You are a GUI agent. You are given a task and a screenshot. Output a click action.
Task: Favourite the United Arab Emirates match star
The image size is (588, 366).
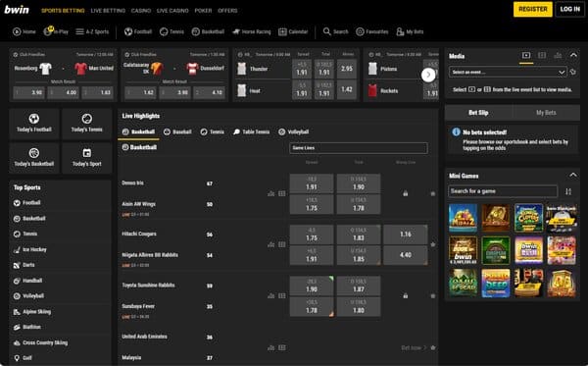(433, 347)
